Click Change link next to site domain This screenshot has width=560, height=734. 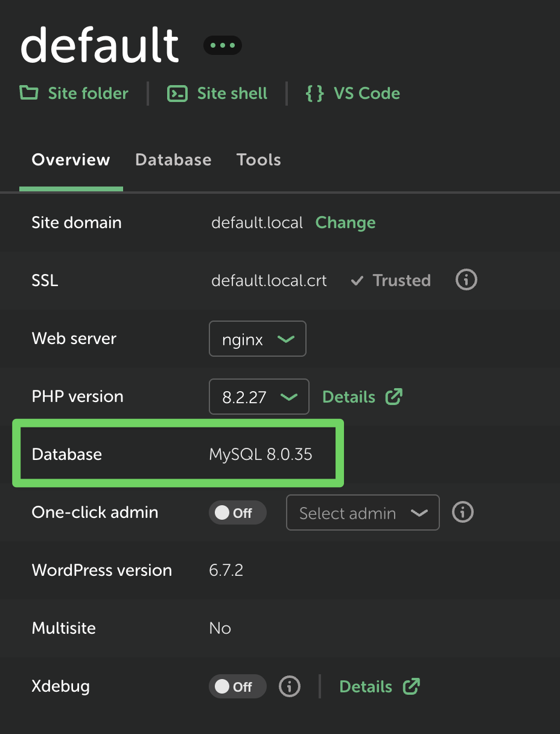345,223
